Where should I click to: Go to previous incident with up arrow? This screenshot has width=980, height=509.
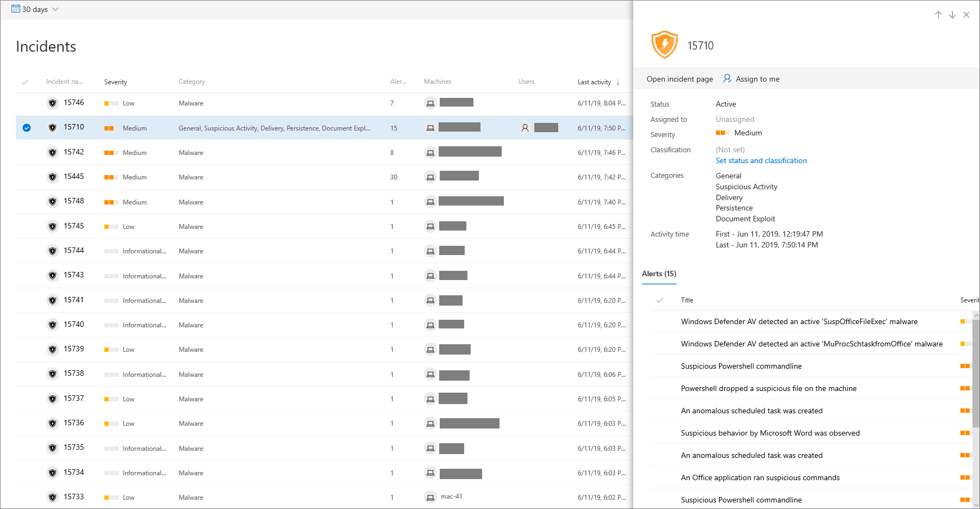pyautogui.click(x=938, y=15)
